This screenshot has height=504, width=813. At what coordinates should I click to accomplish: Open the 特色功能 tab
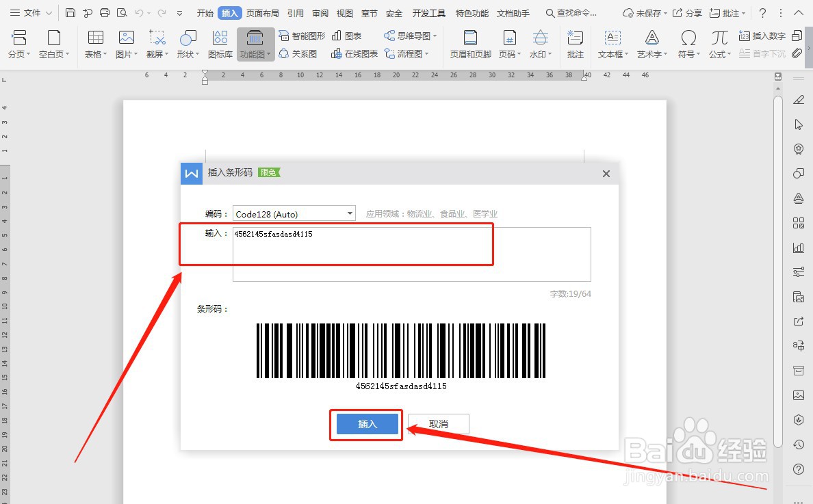[472, 13]
